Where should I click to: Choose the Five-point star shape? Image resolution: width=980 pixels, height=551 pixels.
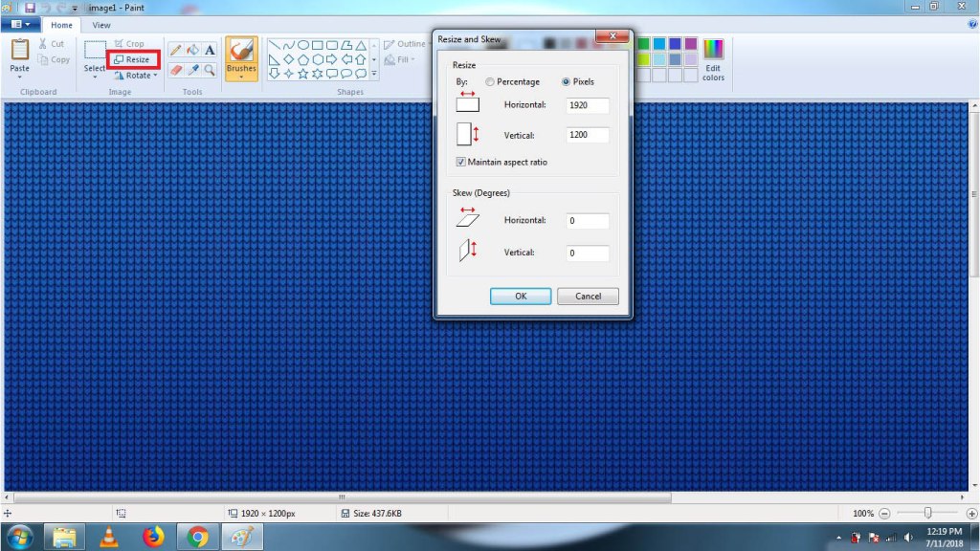(x=303, y=74)
